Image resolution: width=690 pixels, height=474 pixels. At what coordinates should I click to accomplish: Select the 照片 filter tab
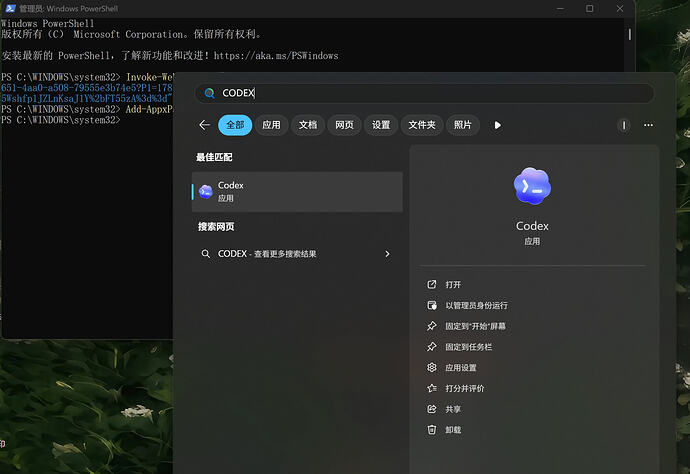(x=462, y=125)
